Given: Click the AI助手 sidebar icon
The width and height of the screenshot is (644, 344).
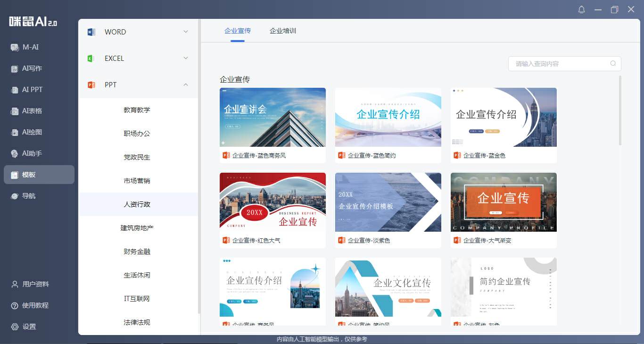Looking at the screenshot, I should (15, 153).
